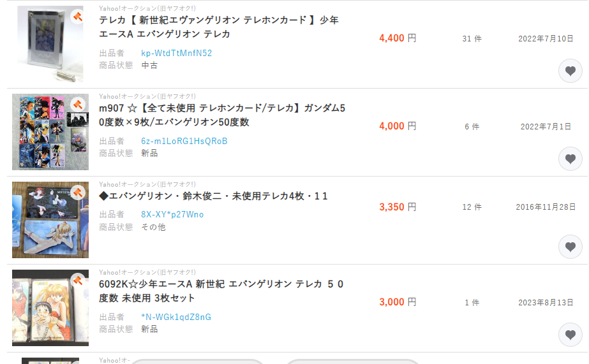This screenshot has width=589, height=364.
Task: Open seller kp-WtdTtMnfN52 profile
Action: click(x=177, y=54)
